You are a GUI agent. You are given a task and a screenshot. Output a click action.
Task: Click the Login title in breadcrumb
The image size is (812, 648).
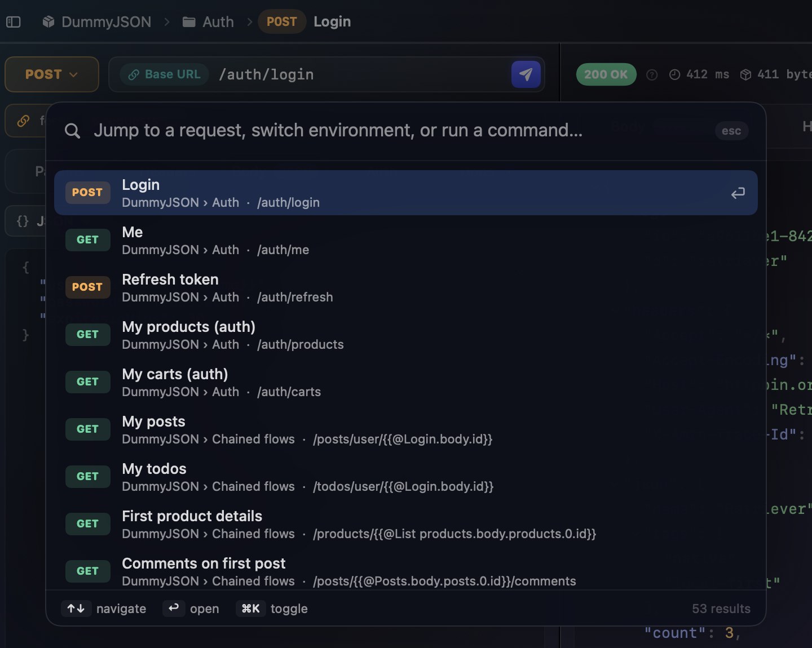point(332,22)
